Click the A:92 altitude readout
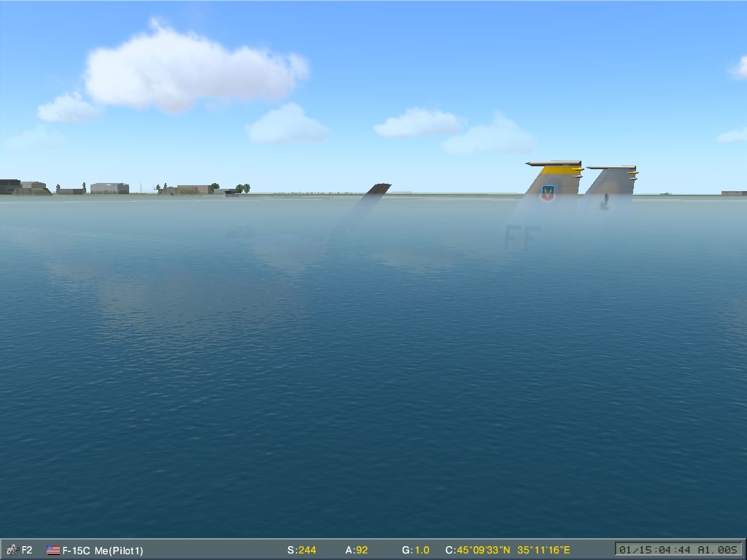 356,550
